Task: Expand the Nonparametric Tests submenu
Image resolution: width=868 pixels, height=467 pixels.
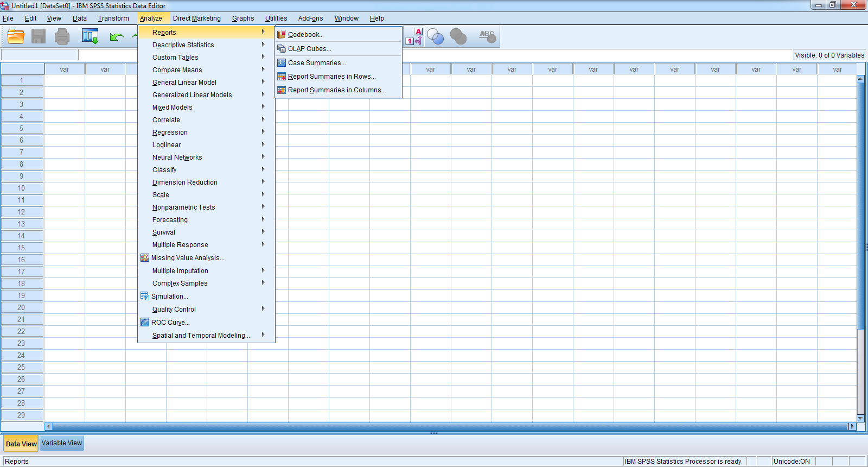Action: (x=206, y=207)
